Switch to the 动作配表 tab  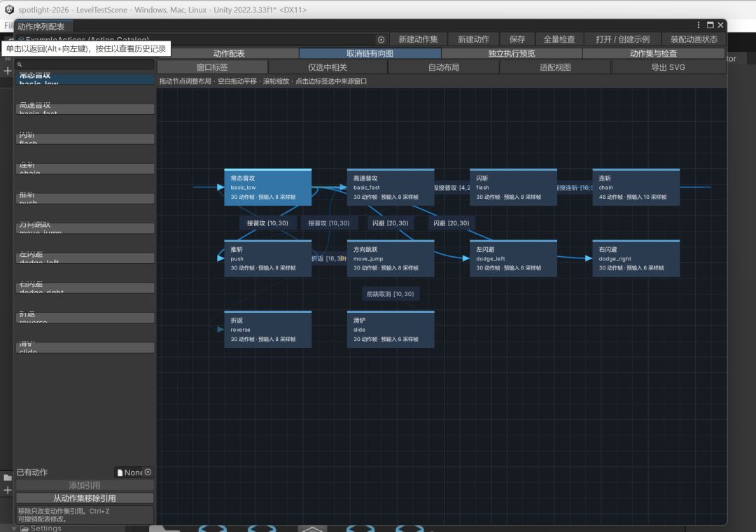point(228,53)
